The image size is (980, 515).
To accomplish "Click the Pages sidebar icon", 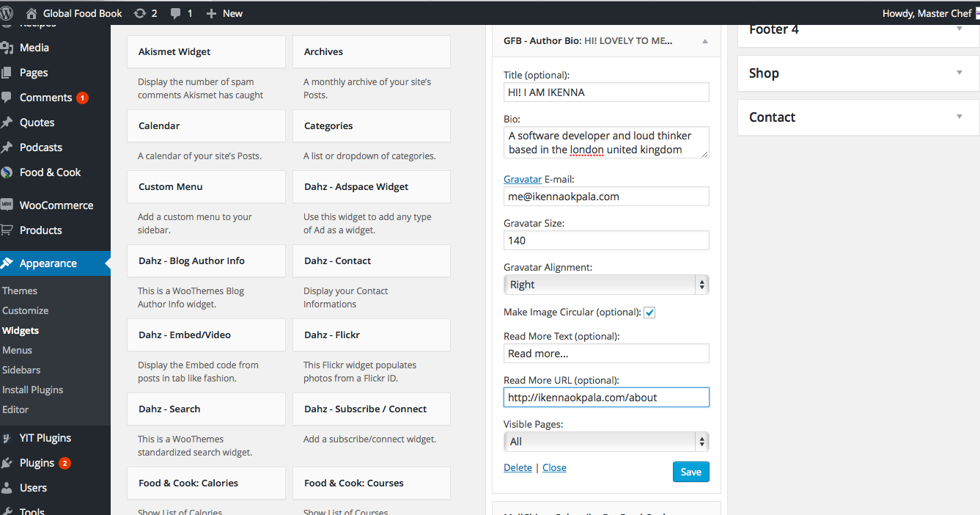I will 7,73.
